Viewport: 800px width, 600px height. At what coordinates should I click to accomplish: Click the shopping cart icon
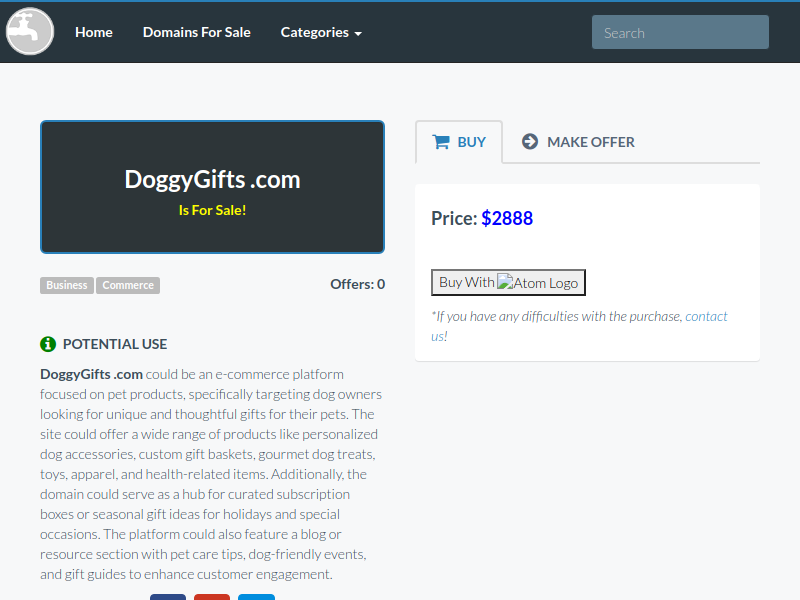pyautogui.click(x=441, y=142)
